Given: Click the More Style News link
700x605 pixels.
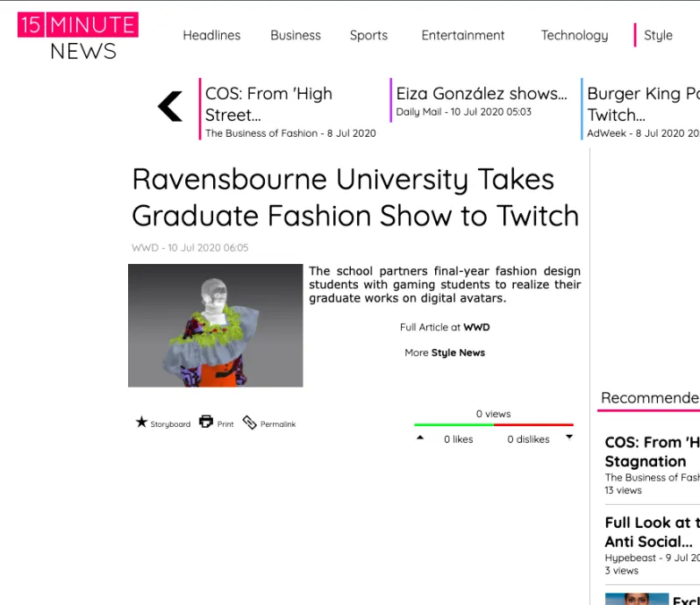Looking at the screenshot, I should pyautogui.click(x=458, y=352).
